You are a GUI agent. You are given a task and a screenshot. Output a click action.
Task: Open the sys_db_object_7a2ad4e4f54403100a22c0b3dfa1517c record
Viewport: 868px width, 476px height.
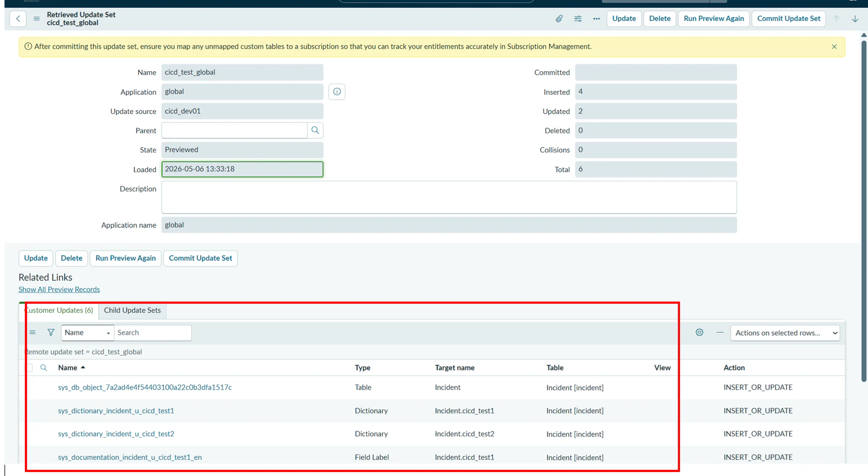(145, 387)
